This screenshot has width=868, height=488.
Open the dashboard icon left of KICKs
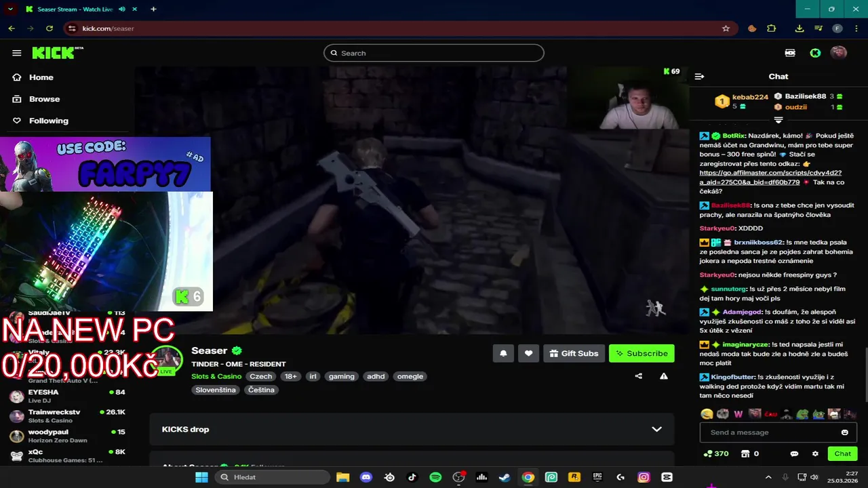point(790,53)
